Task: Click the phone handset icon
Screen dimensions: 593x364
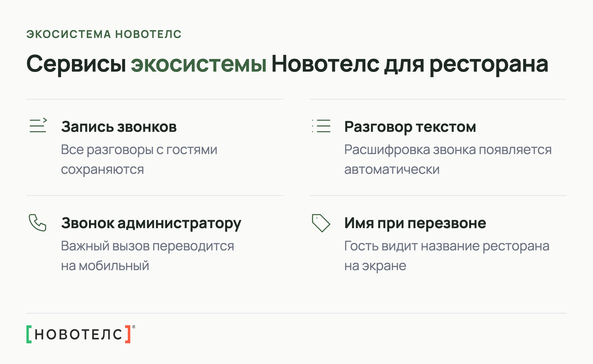Action: [x=37, y=223]
